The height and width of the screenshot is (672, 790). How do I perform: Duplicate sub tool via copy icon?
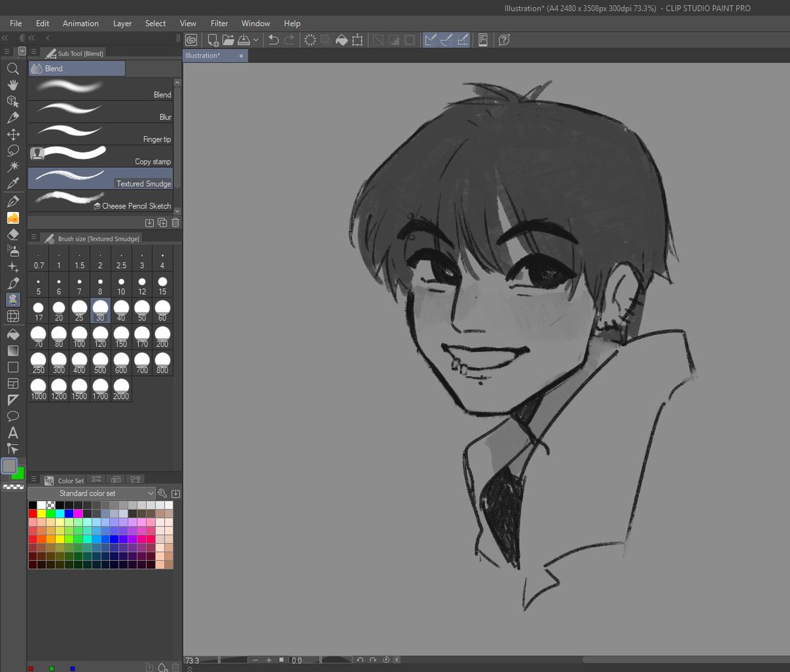[163, 222]
